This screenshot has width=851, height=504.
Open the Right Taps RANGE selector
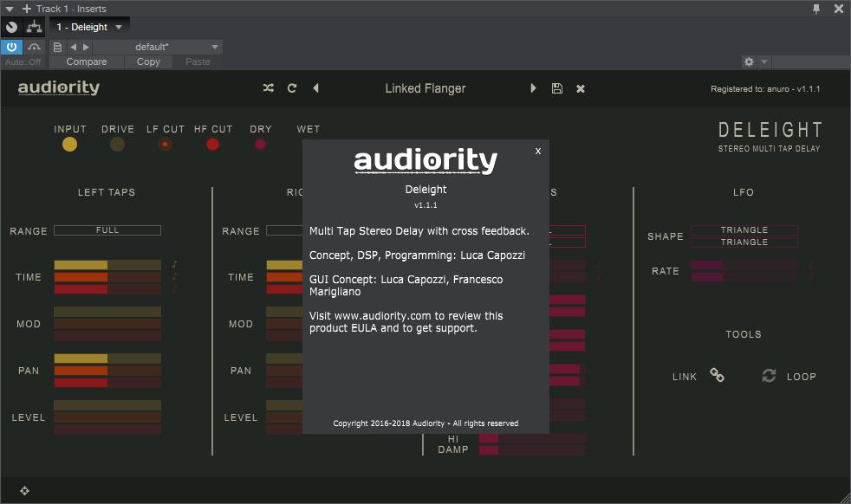(284, 230)
